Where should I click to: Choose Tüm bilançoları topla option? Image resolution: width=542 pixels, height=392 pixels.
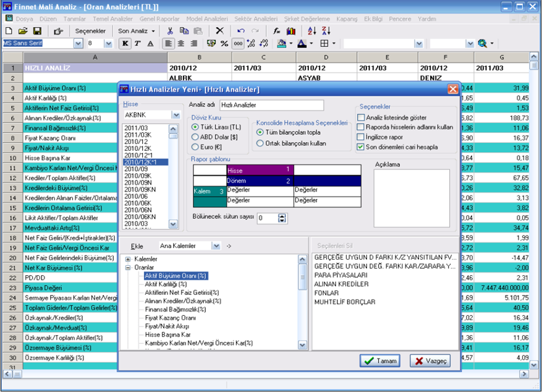coord(260,132)
